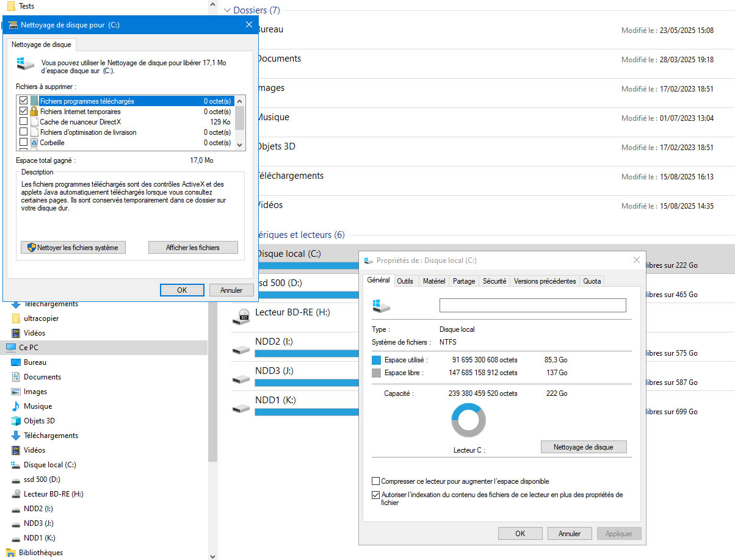Viewport: 735px width, 560px height.
Task: Switch to the Sécurité tab
Action: coord(494,281)
